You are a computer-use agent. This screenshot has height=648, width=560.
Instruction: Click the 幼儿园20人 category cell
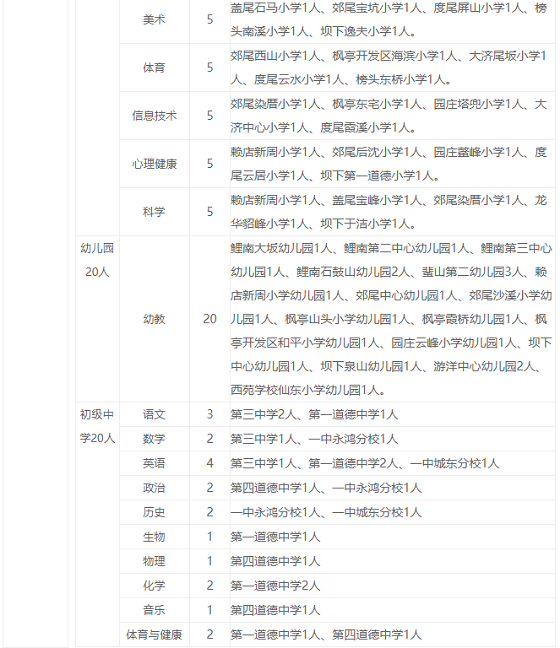click(x=97, y=260)
